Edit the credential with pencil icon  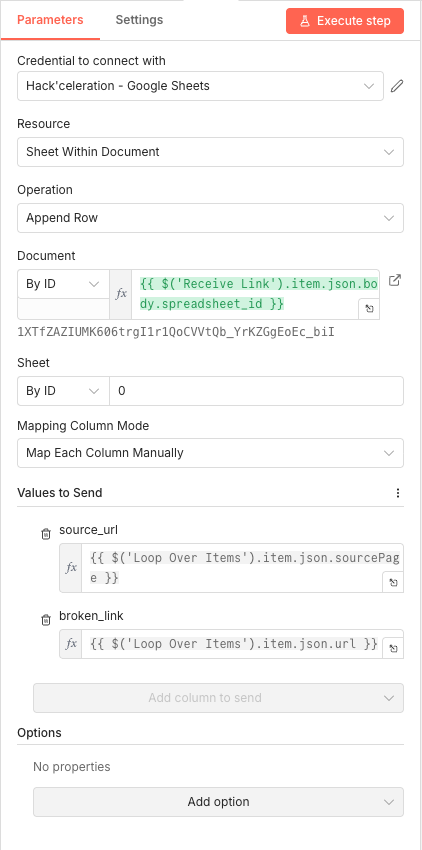pyautogui.click(x=397, y=86)
